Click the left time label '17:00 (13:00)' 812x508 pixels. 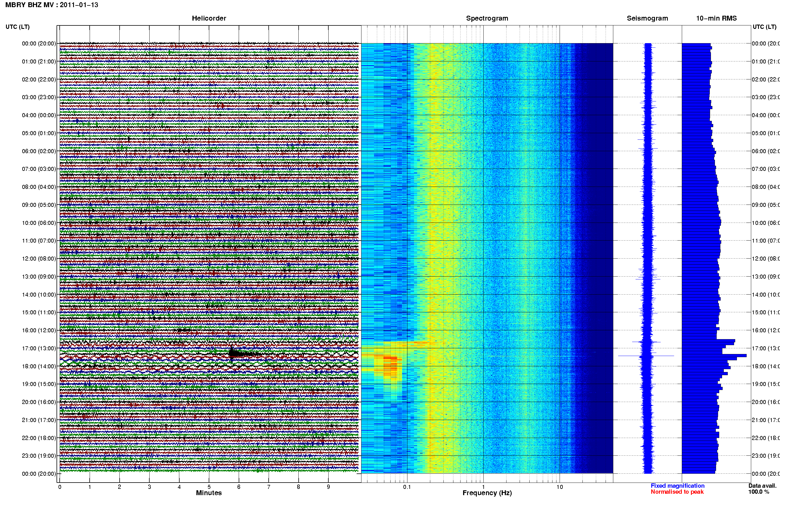click(39, 348)
